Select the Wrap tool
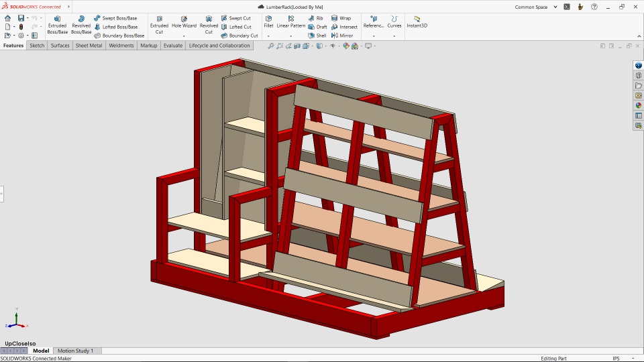Screen dimensions: 644x362 pyautogui.click(x=341, y=18)
